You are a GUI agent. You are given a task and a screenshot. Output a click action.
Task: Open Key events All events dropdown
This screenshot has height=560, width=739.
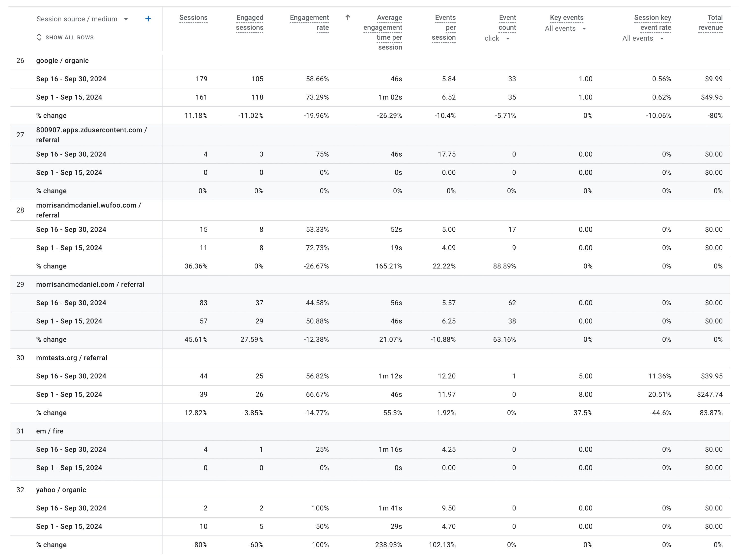point(584,29)
